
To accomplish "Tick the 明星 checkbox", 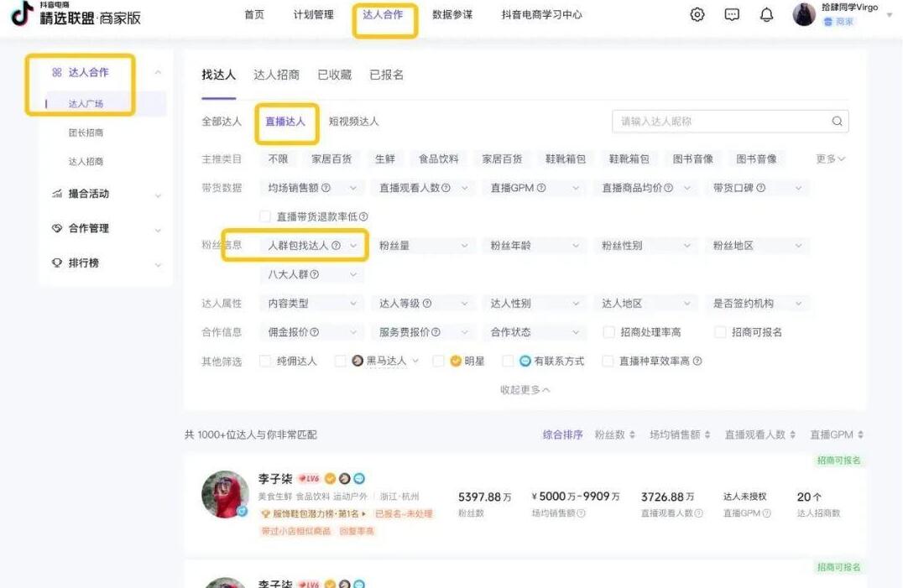I will (x=438, y=361).
